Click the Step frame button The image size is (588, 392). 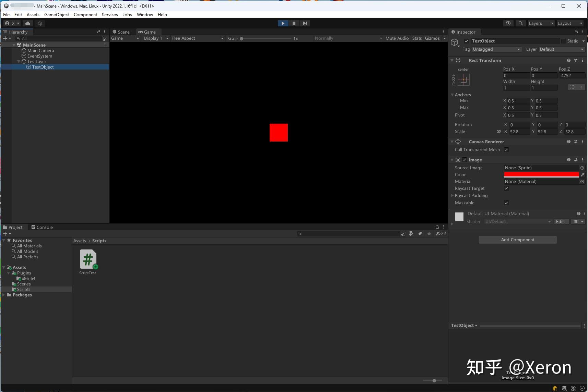305,23
